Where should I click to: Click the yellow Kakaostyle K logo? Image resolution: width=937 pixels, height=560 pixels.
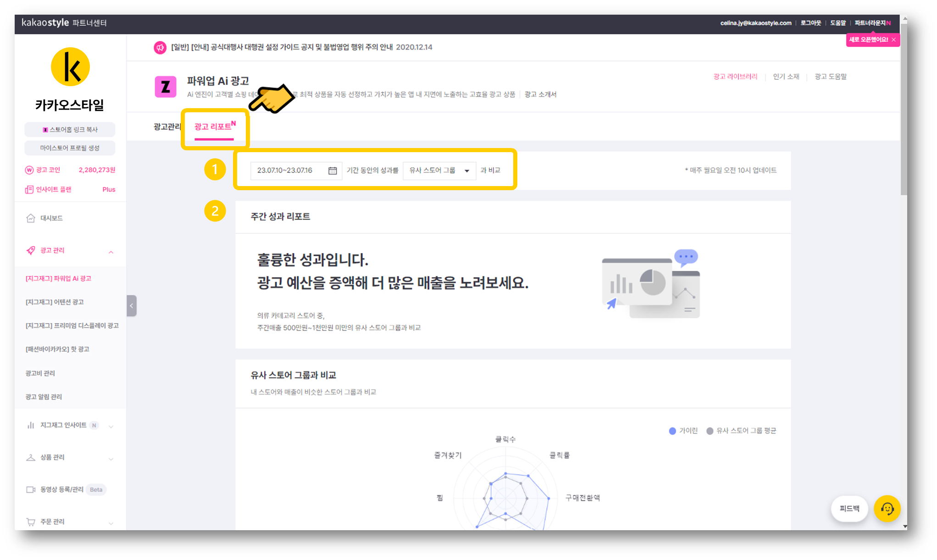[x=70, y=67]
